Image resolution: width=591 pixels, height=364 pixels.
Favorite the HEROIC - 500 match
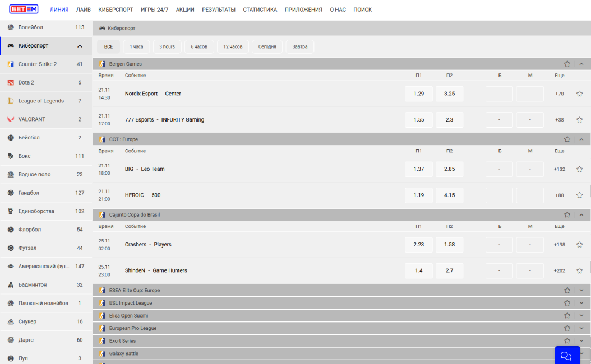pyautogui.click(x=579, y=195)
